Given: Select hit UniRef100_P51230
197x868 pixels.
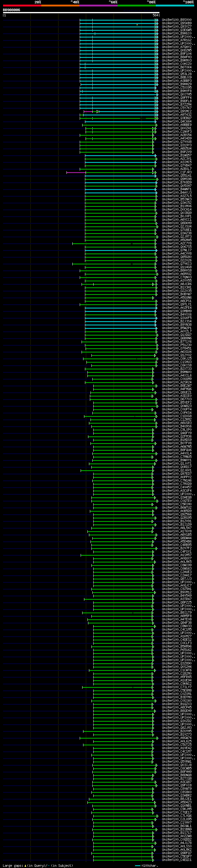Looking at the screenshot, I should tap(176, 345).
